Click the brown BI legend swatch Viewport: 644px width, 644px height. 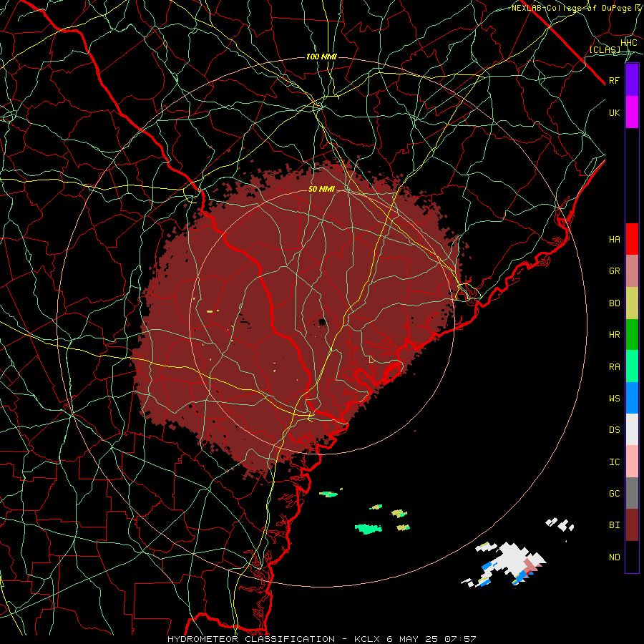pyautogui.click(x=632, y=525)
